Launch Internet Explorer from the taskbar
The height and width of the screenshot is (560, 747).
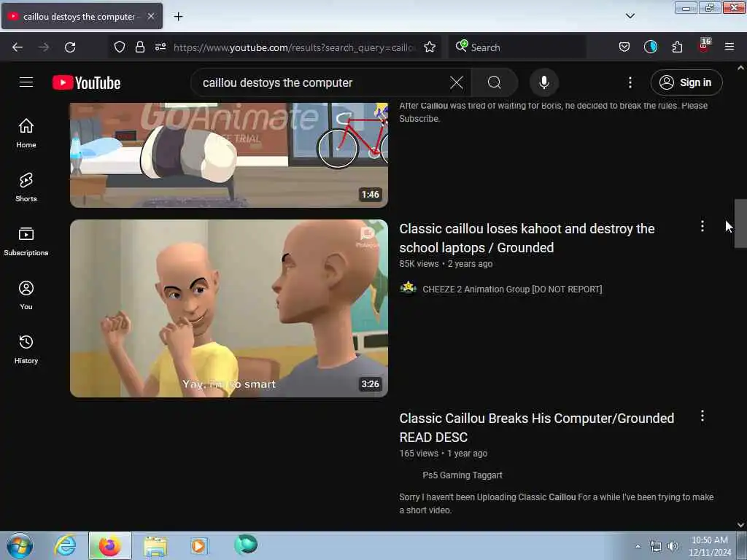tap(65, 545)
